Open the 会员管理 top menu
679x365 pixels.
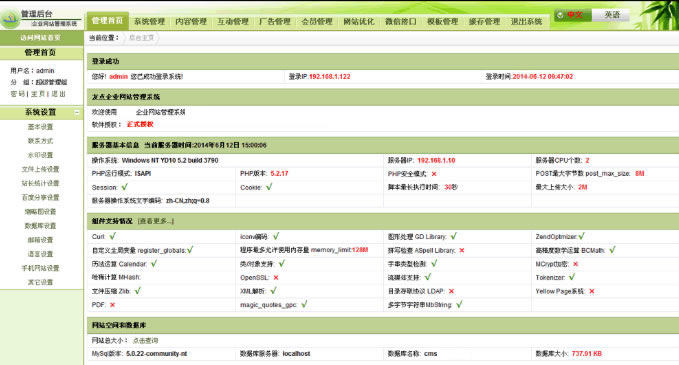coord(317,21)
